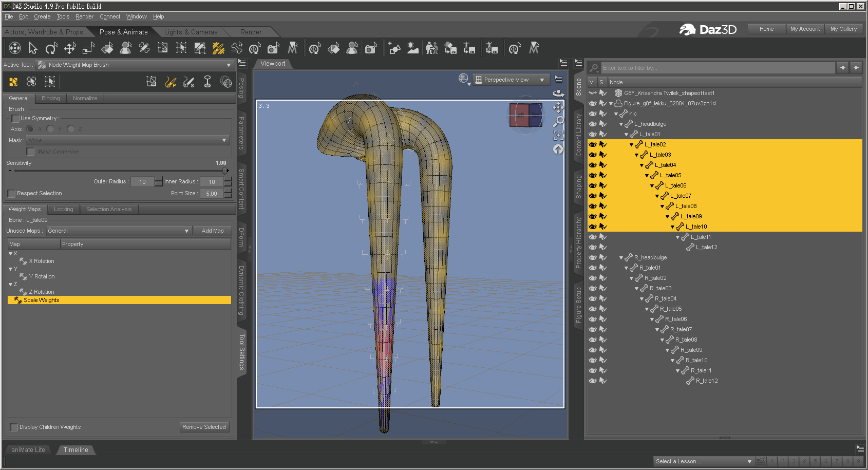Enable the Use Symmetry checkbox
This screenshot has height=470, width=868.
(15, 119)
